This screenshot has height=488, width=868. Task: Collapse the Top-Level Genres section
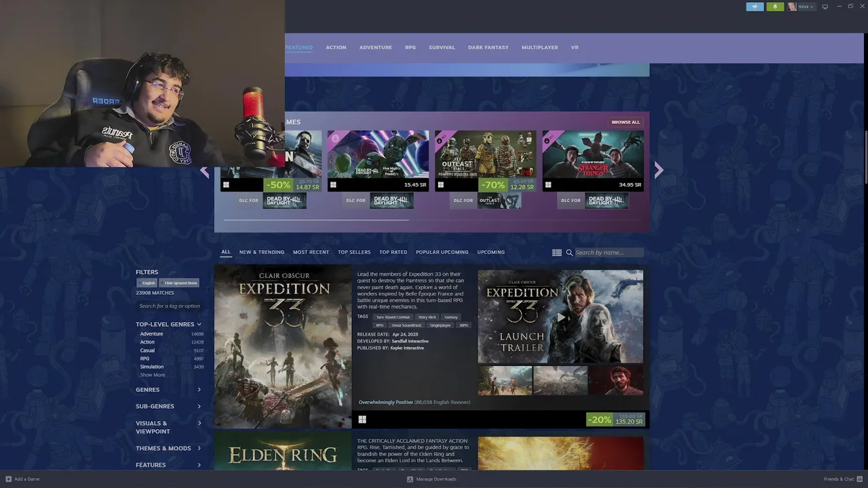[168, 324]
